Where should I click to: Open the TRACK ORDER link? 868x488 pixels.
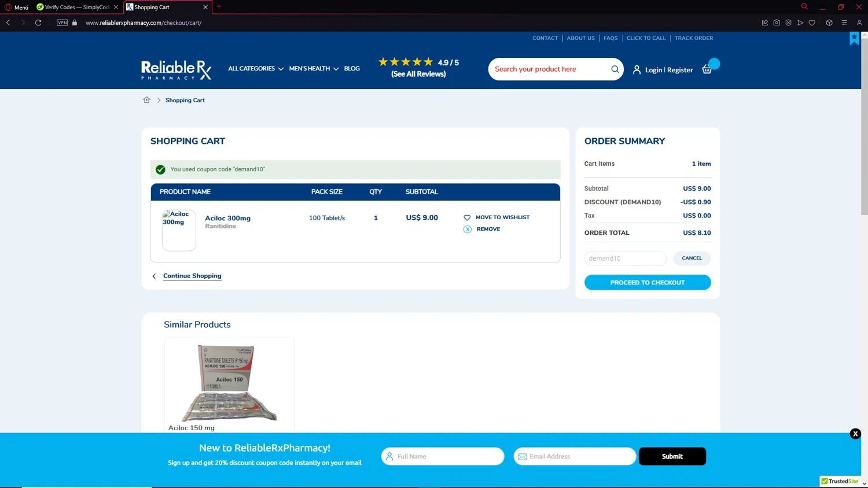tap(694, 38)
